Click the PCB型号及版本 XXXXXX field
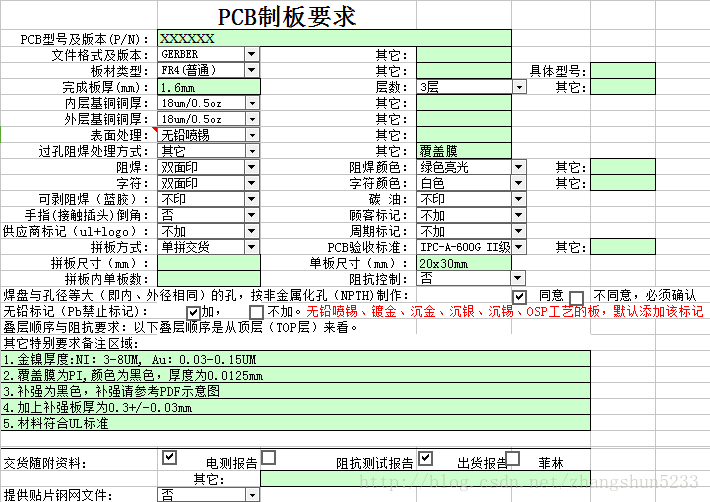The width and height of the screenshot is (710, 502). pos(335,38)
